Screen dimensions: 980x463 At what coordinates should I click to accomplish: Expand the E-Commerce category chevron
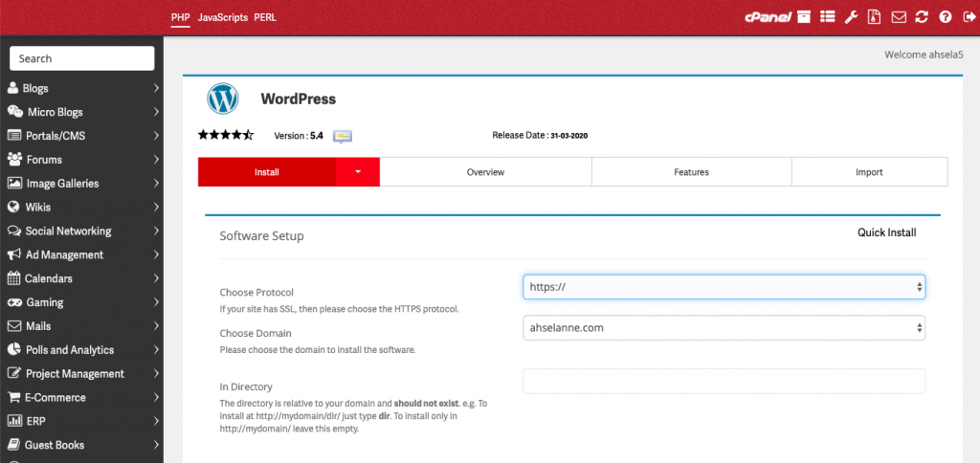click(x=156, y=397)
